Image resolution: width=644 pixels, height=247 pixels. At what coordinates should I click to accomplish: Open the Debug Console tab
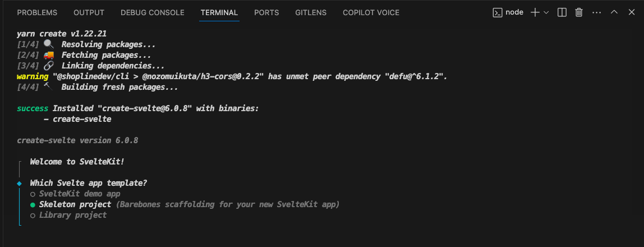153,13
